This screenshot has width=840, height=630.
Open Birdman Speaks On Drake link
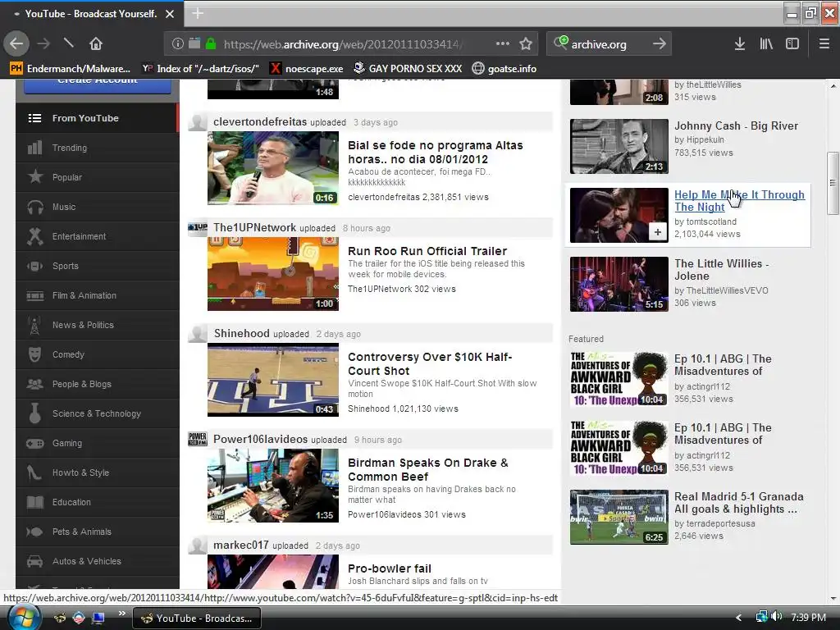pyautogui.click(x=427, y=470)
